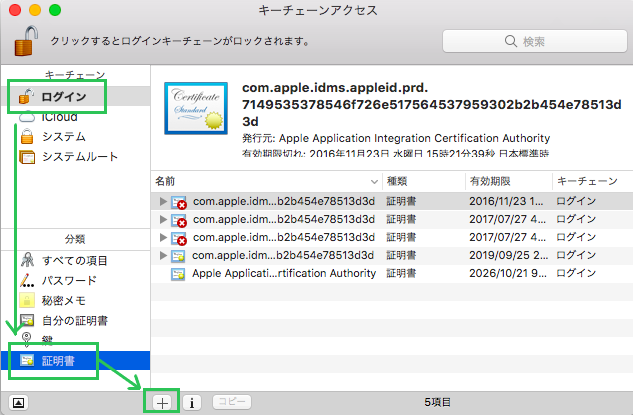Click the green zoom window button
Viewport: 633px width, 415px height.
[x=55, y=10]
